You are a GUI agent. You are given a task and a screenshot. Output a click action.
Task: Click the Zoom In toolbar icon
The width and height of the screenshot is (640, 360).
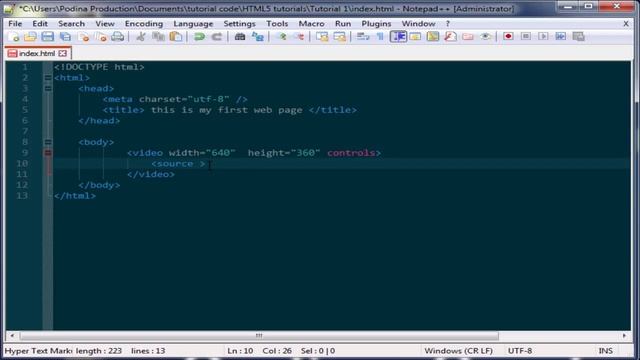point(281,37)
